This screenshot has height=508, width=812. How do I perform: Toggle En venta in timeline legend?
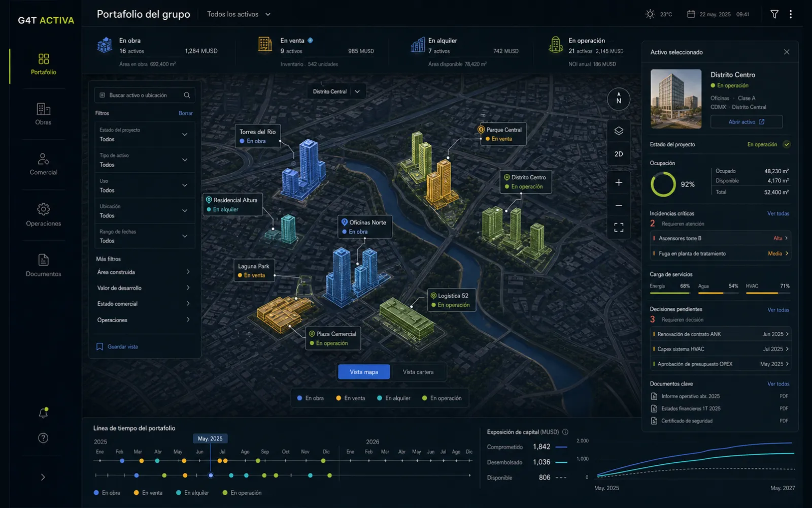[148, 493]
